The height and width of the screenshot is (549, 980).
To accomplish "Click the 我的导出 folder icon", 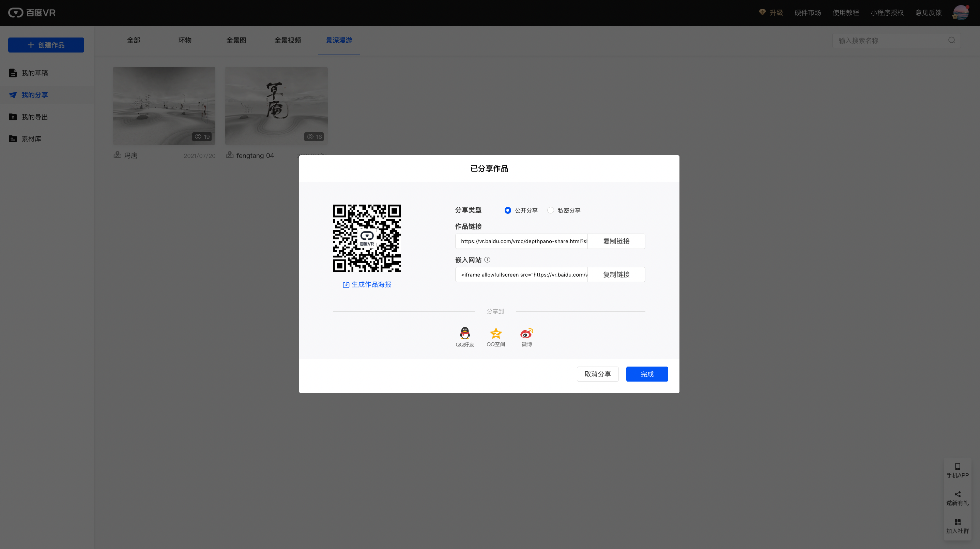I will click(x=13, y=117).
